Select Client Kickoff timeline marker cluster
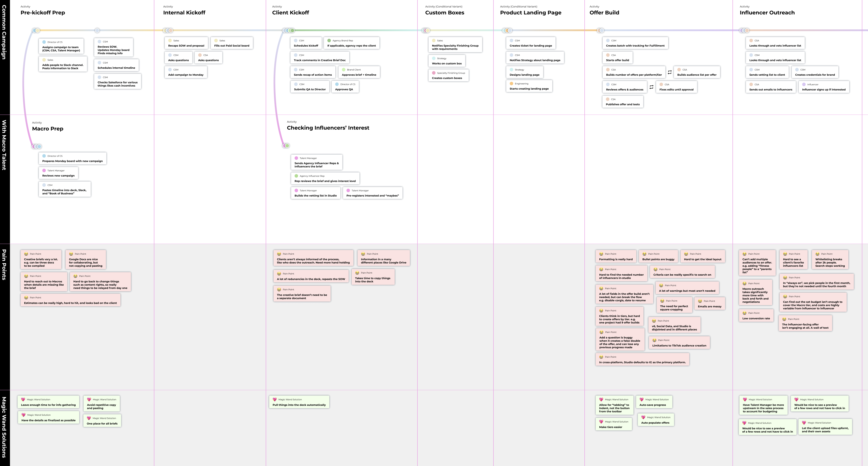 (x=288, y=31)
